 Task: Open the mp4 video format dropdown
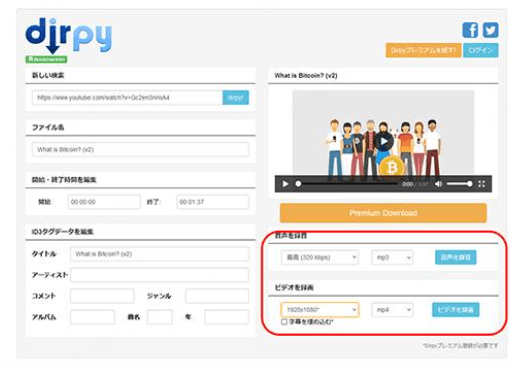click(x=392, y=310)
